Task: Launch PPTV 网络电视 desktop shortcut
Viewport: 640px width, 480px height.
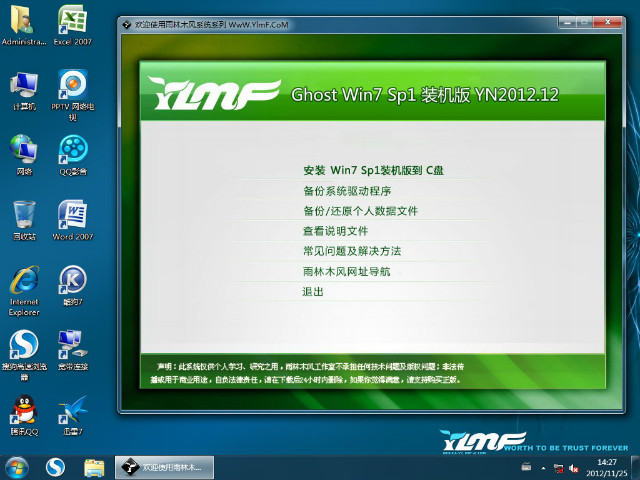Action: (73, 95)
